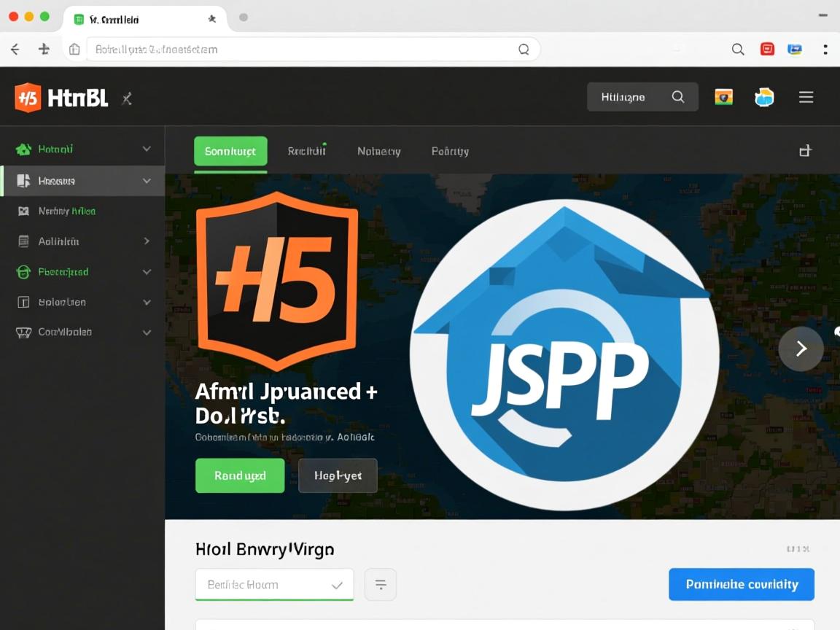Click the blue cloud icon in the header
This screenshot has height=630, width=840.
click(764, 96)
